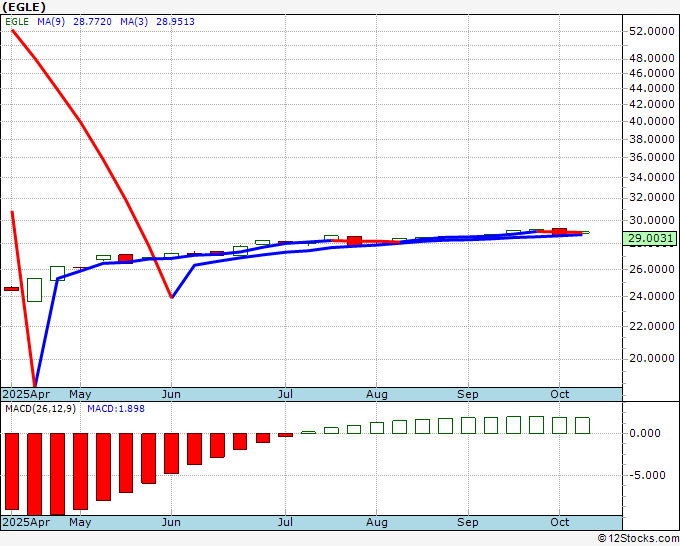Viewport: 680px width, 546px height.
Task: Click the MA(3) indicator label
Action: [134, 22]
